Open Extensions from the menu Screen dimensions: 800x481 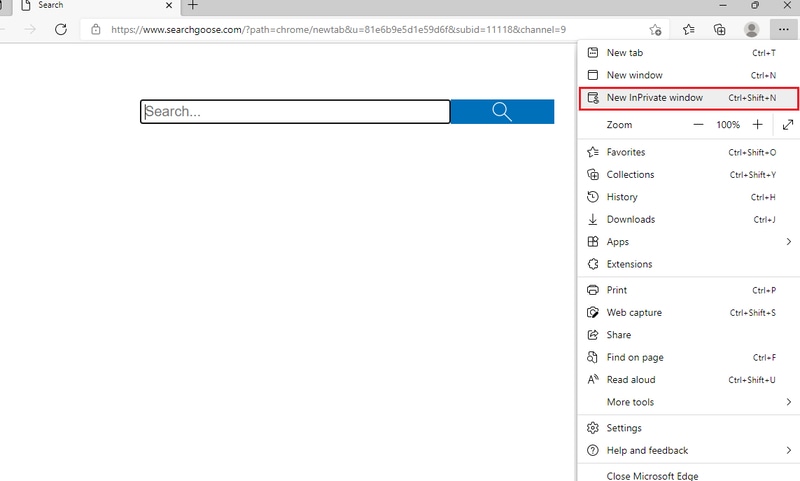(688, 264)
